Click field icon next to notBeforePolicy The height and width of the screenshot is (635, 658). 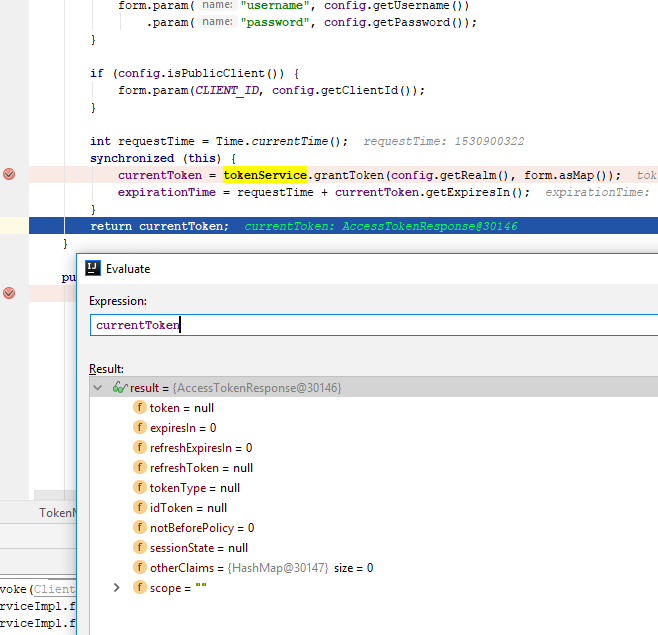point(140,527)
